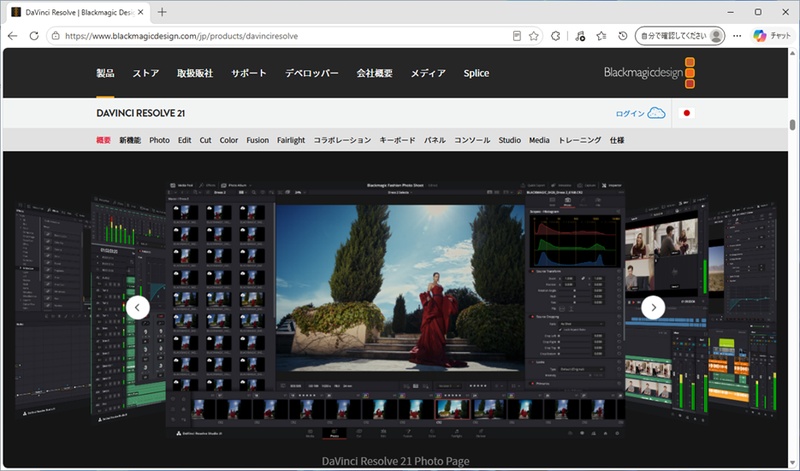The width and height of the screenshot is (800, 471).
Task: Select the パネル tab
Action: point(435,140)
